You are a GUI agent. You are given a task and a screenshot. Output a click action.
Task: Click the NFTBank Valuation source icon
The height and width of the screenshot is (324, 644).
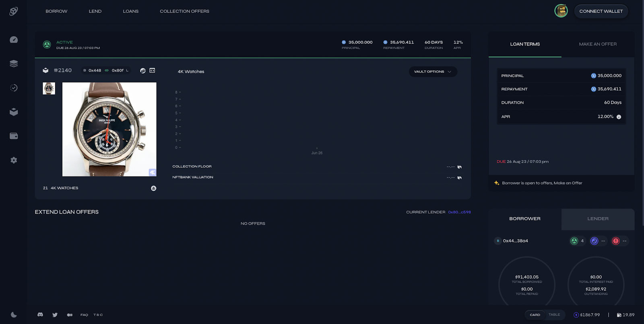pos(459,177)
